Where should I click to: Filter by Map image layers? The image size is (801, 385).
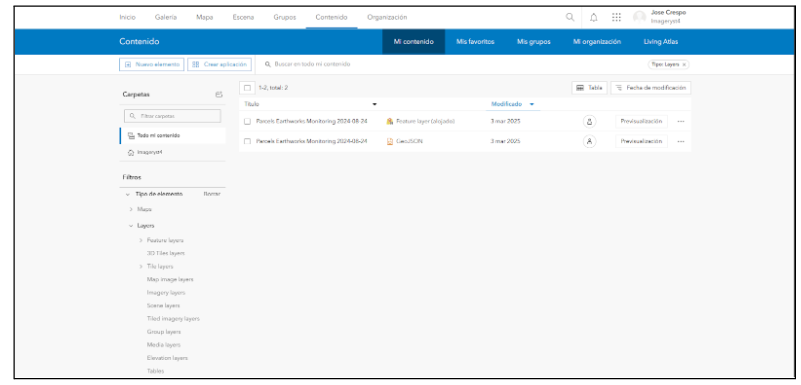170,280
